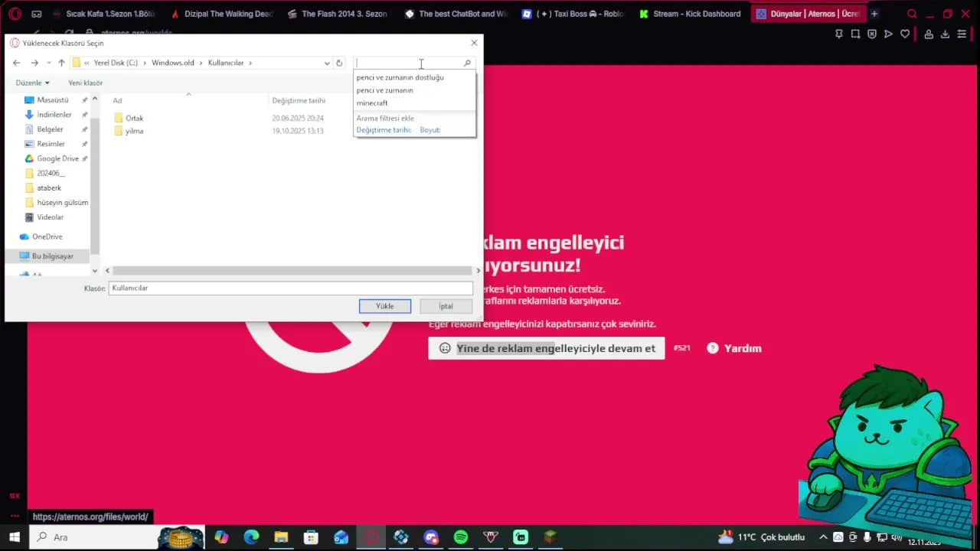Go back in the folder dialog
The image size is (980, 551).
(x=17, y=63)
